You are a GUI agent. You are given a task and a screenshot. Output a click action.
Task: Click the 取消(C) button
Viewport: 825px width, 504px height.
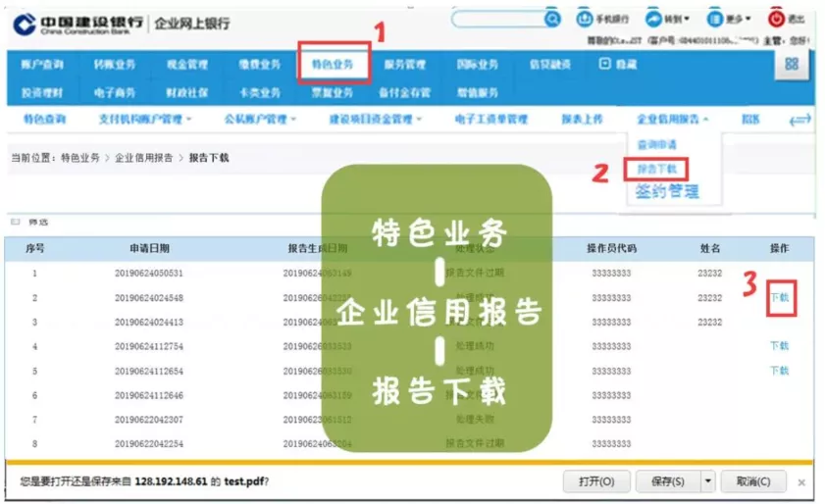(x=753, y=481)
